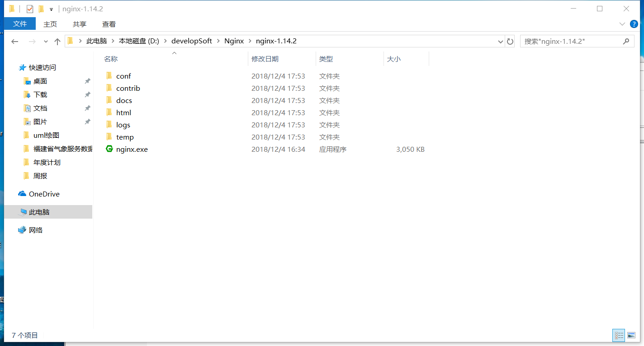Click the pin icon next to 图片
This screenshot has width=644, height=346.
click(x=87, y=122)
